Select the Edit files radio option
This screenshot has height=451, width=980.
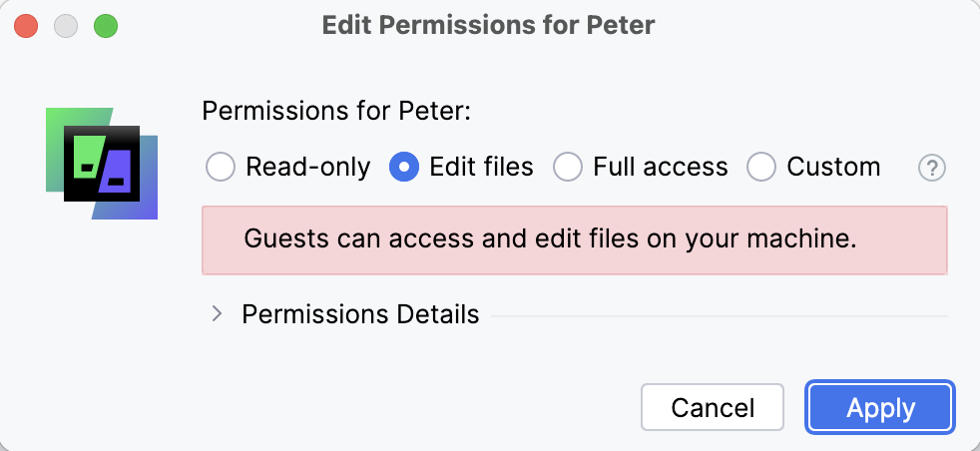tap(403, 167)
